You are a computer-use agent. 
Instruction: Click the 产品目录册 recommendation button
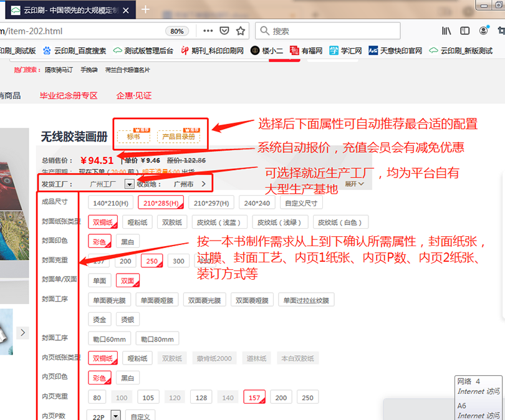[x=178, y=135]
